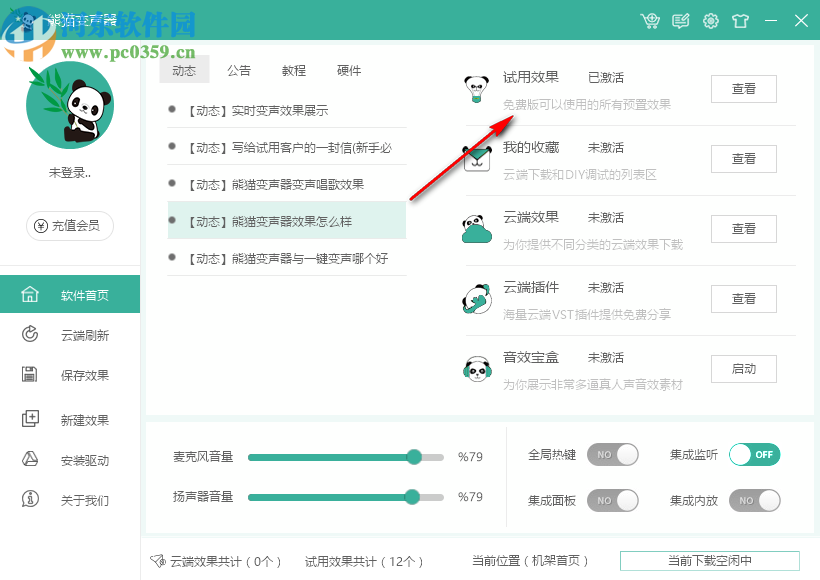Screen dimensions: 820x580
Task: Click the 音效宝盒 panda headphones icon
Action: [x=477, y=369]
